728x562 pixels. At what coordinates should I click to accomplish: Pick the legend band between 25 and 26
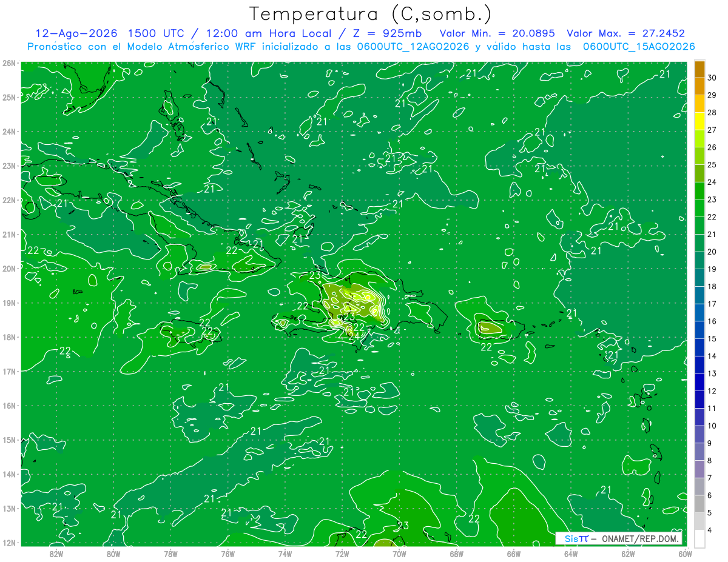[x=699, y=156]
